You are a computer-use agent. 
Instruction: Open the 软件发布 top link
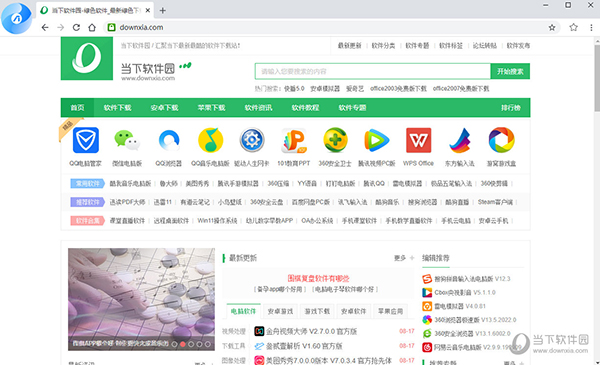pyautogui.click(x=518, y=46)
